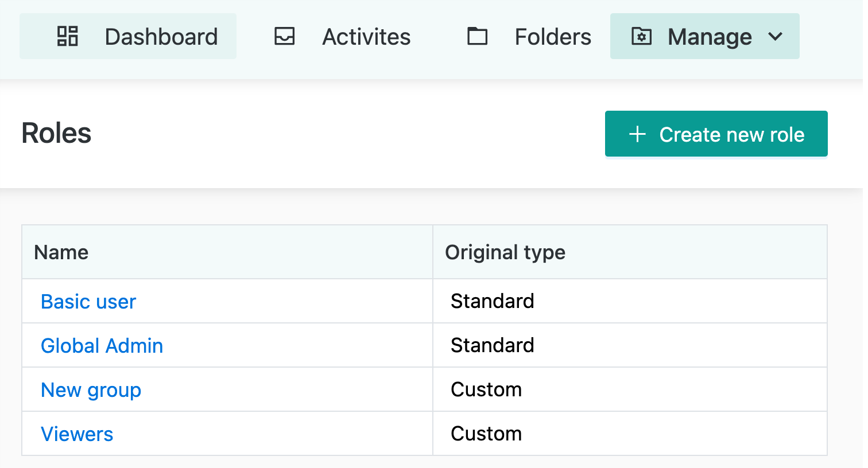Click the Dashboard grid icon

[68, 36]
